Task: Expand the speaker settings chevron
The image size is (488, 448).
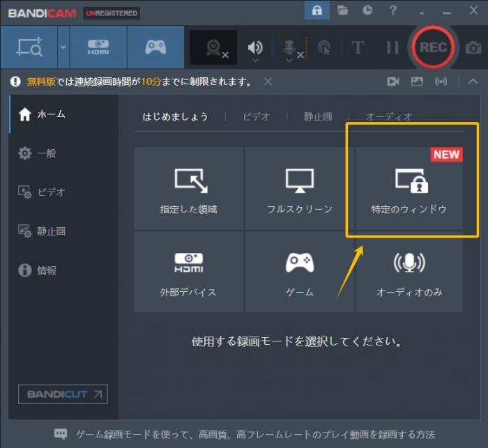Action: click(255, 60)
